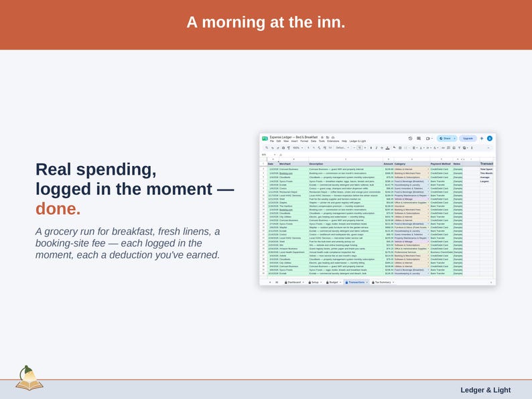Click the Payment Method header cell

[441, 164]
